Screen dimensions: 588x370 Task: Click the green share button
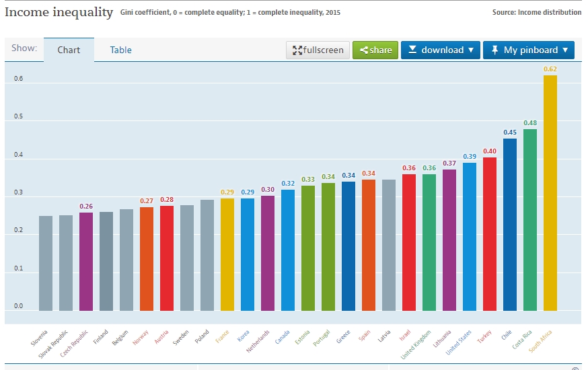(375, 50)
